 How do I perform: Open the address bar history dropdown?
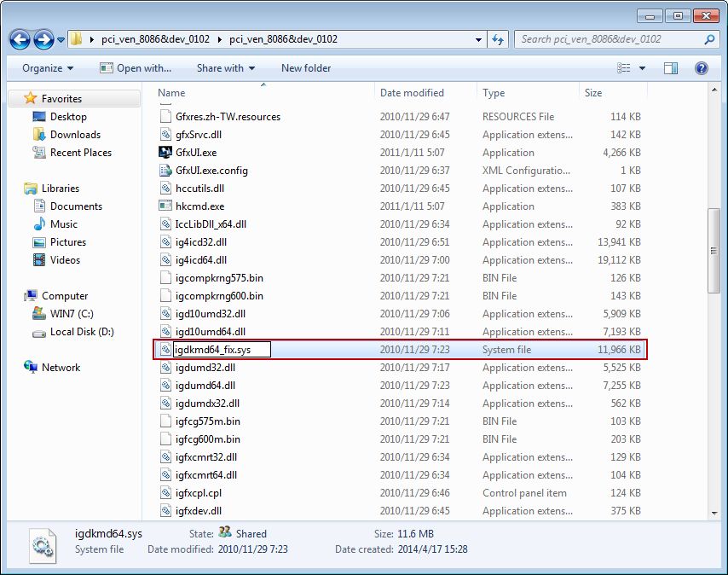[478, 39]
